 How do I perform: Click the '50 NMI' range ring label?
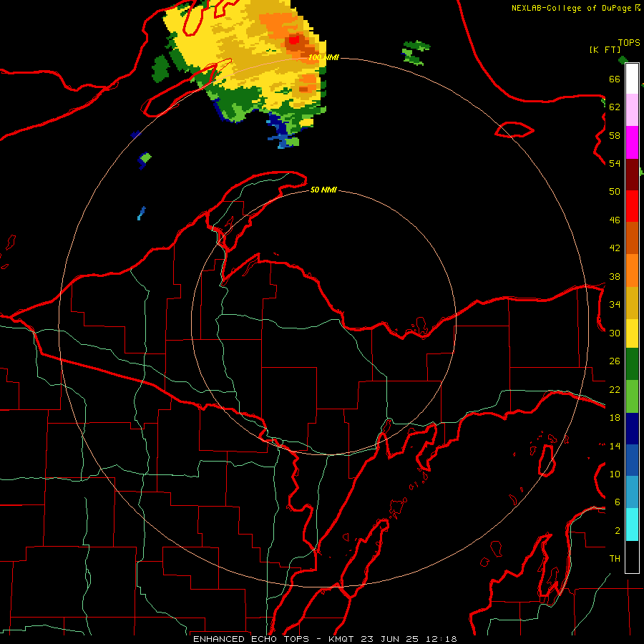click(x=323, y=190)
